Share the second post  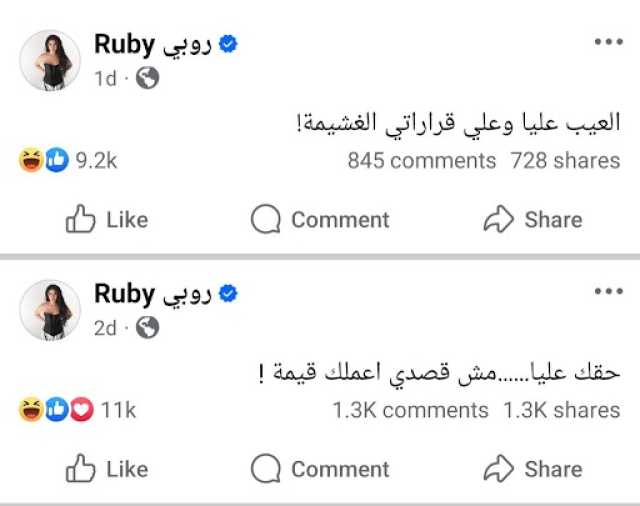pyautogui.click(x=533, y=469)
